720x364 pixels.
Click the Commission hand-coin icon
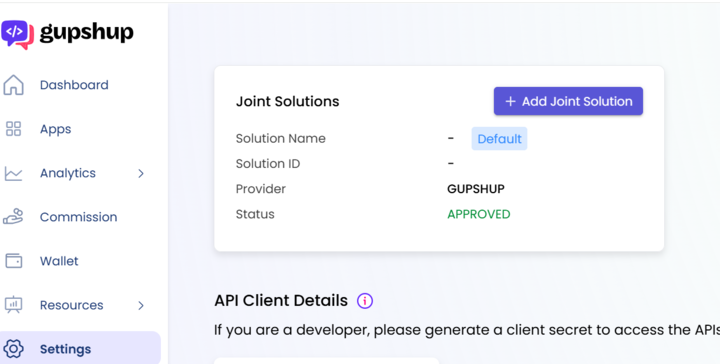coord(13,217)
